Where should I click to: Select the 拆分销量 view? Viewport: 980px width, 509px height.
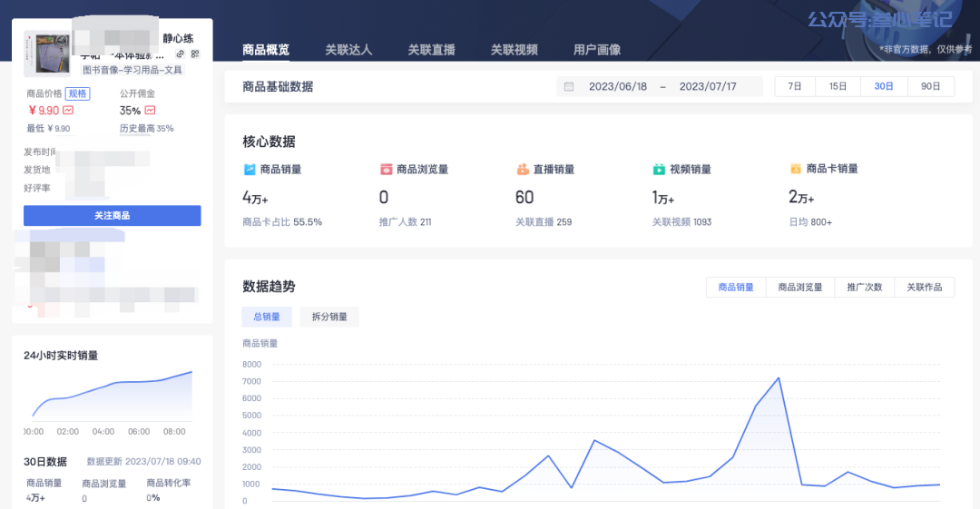point(329,317)
